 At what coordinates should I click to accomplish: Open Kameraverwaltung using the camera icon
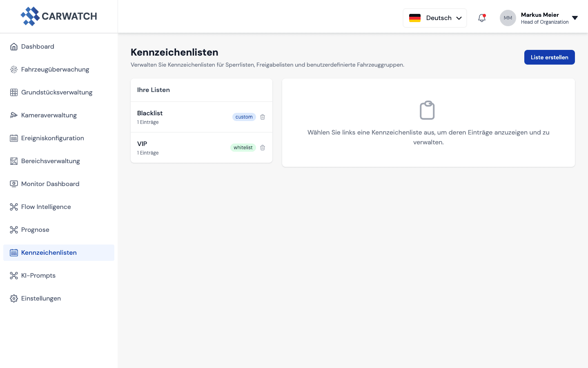pos(14,115)
